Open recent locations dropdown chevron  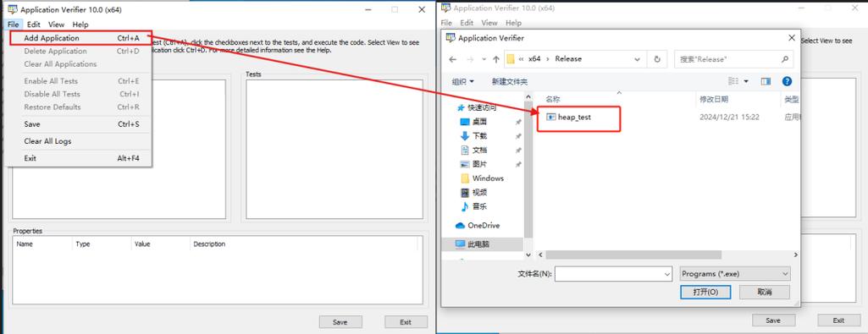[484, 59]
